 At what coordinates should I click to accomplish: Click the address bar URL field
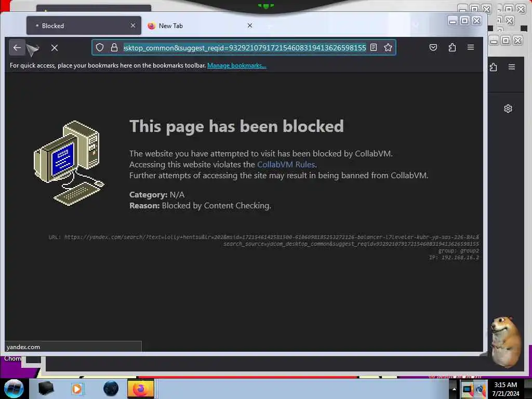(x=244, y=47)
